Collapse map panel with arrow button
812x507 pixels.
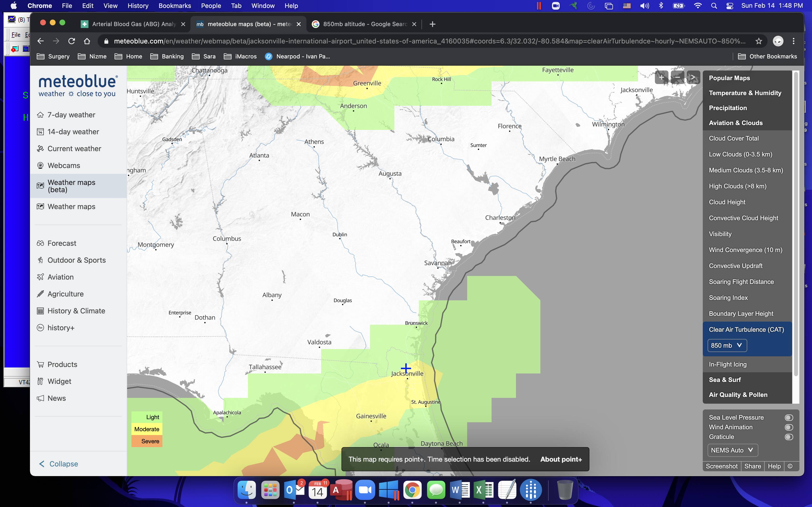pyautogui.click(x=693, y=77)
